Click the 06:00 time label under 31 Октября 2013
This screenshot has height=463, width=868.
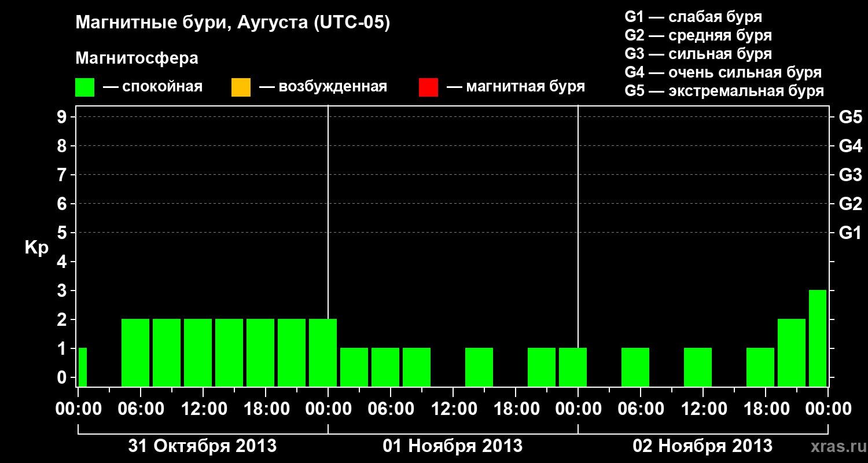click(x=140, y=409)
